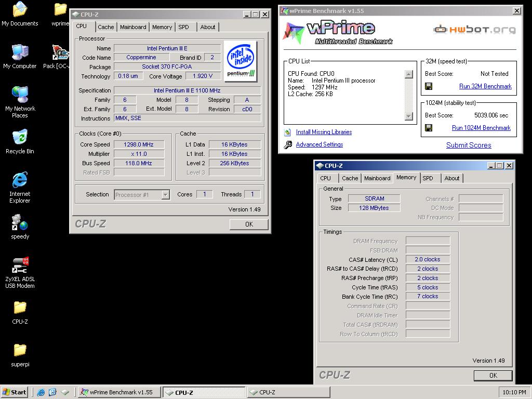Open the Start menu
This screenshot has height=399, width=532.
[x=14, y=392]
